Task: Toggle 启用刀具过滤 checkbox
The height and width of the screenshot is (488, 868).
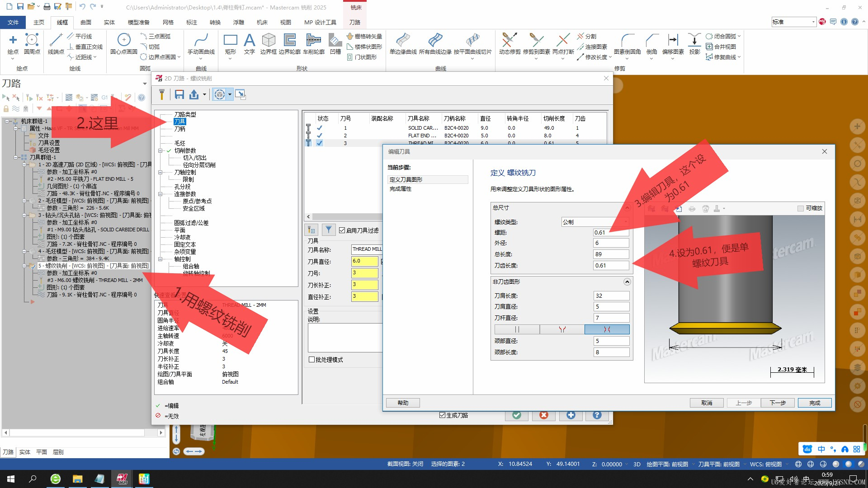Action: tap(342, 230)
